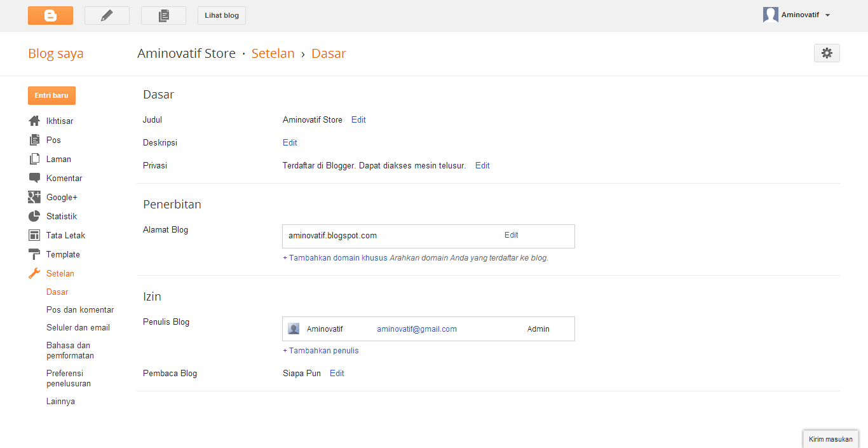Click the Tata Letak layout icon
The image size is (868, 448).
(35, 235)
